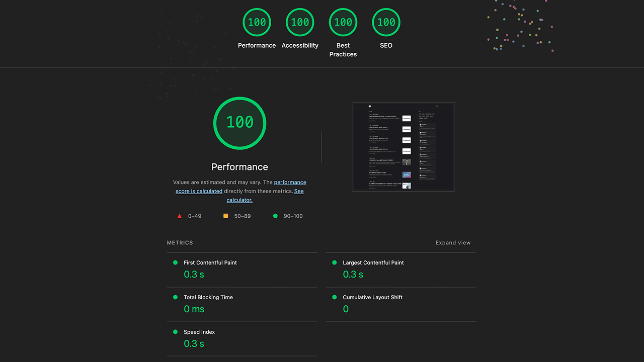Click the Performance score gauge at top

[257, 22]
